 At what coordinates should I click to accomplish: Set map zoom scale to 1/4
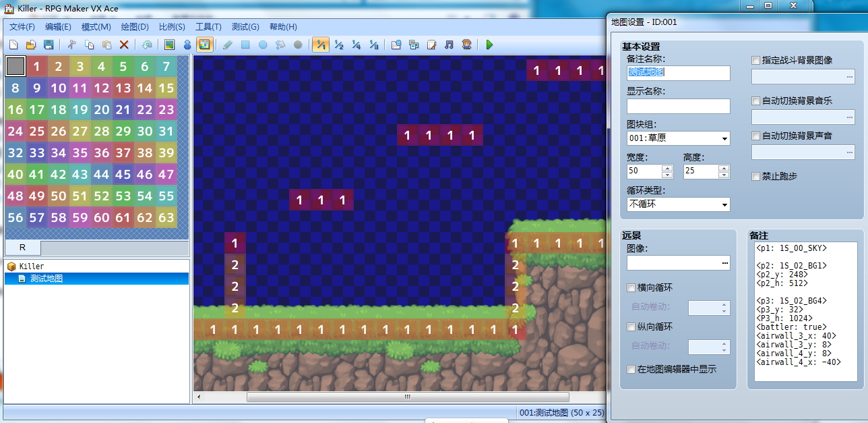[356, 45]
